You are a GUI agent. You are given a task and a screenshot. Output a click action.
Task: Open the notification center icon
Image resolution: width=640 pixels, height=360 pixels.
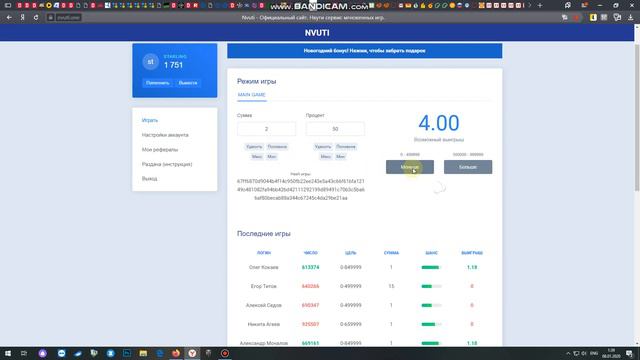[630, 353]
